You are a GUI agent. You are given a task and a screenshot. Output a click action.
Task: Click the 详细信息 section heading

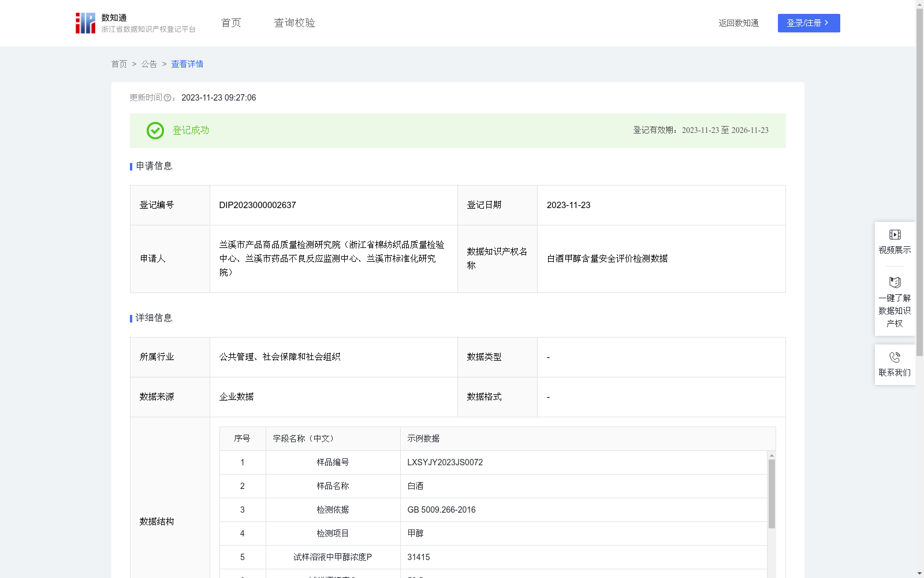(x=154, y=318)
